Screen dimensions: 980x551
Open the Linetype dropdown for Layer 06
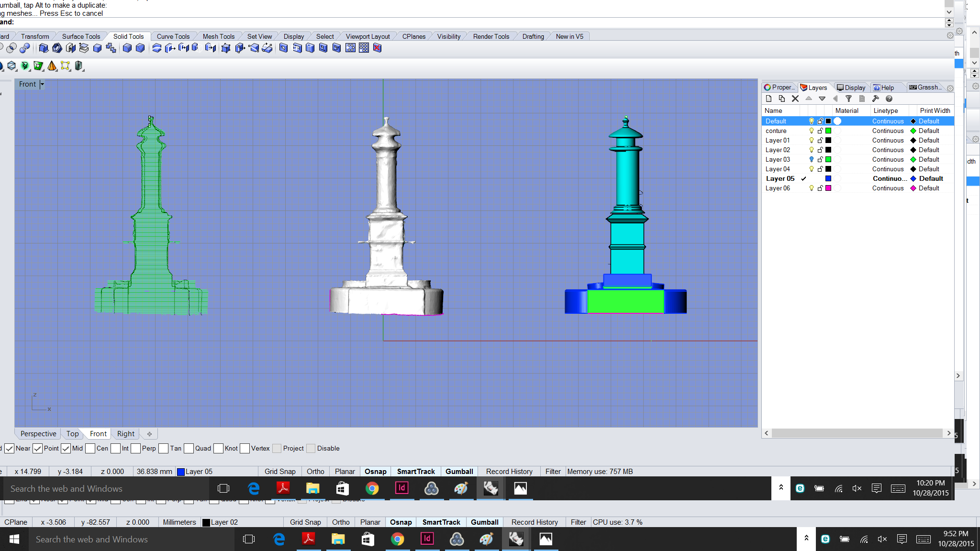click(888, 188)
